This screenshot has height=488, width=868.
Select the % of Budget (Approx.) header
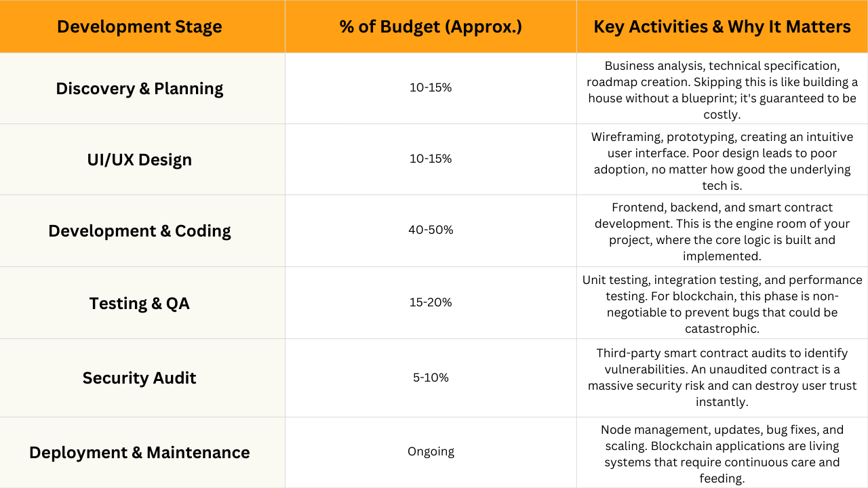(x=431, y=26)
